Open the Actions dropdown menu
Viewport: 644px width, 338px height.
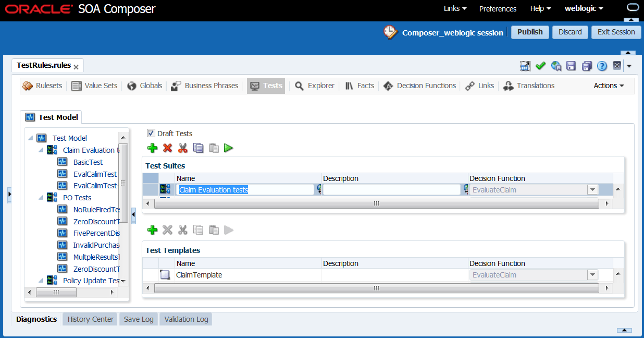pos(609,86)
